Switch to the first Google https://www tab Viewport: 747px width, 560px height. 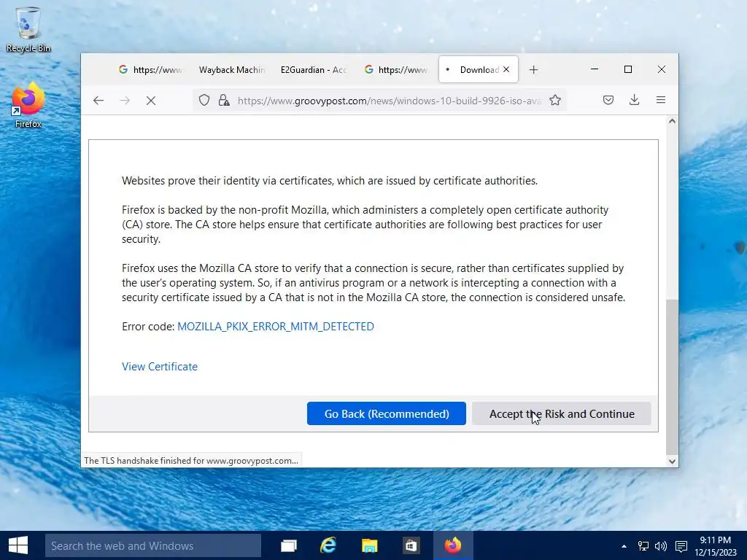pyautogui.click(x=150, y=70)
